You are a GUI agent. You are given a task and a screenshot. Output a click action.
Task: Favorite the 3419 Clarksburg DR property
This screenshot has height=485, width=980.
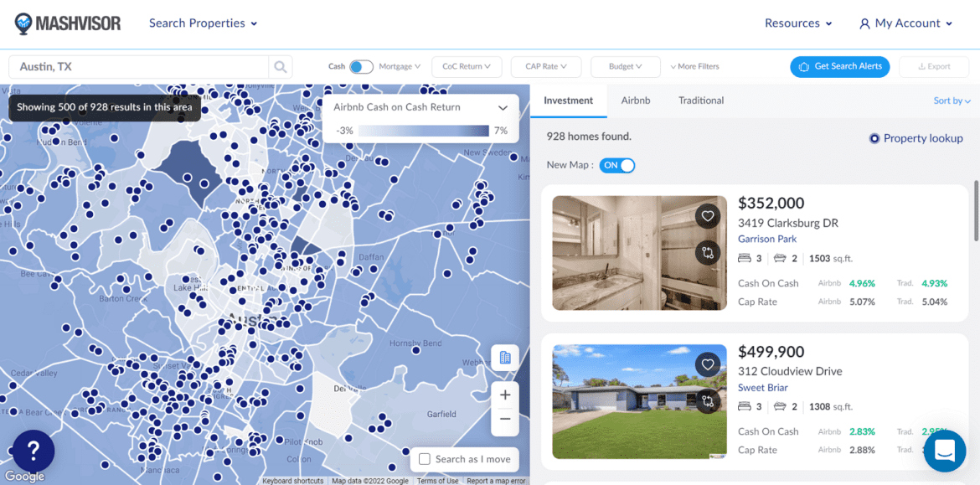coord(708,215)
